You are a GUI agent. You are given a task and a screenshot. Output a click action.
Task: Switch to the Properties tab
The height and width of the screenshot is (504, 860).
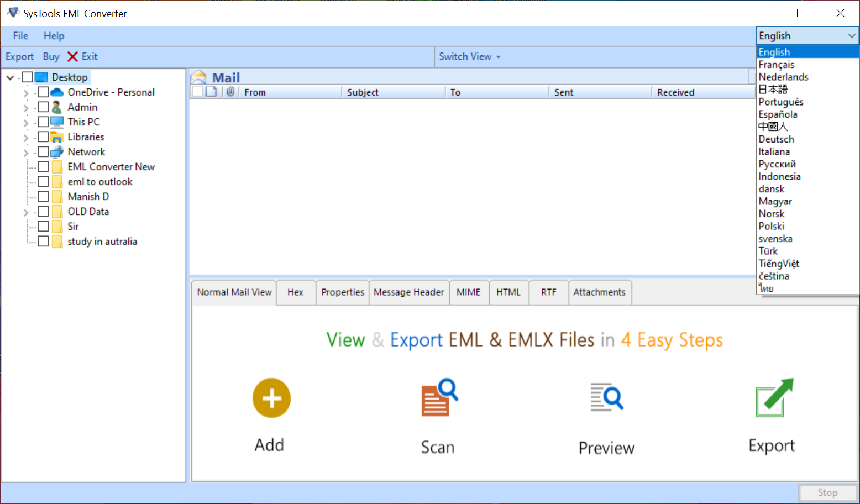pos(343,292)
